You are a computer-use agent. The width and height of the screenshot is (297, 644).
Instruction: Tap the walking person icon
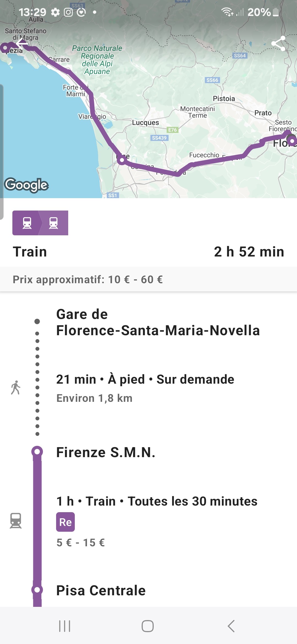tap(16, 388)
